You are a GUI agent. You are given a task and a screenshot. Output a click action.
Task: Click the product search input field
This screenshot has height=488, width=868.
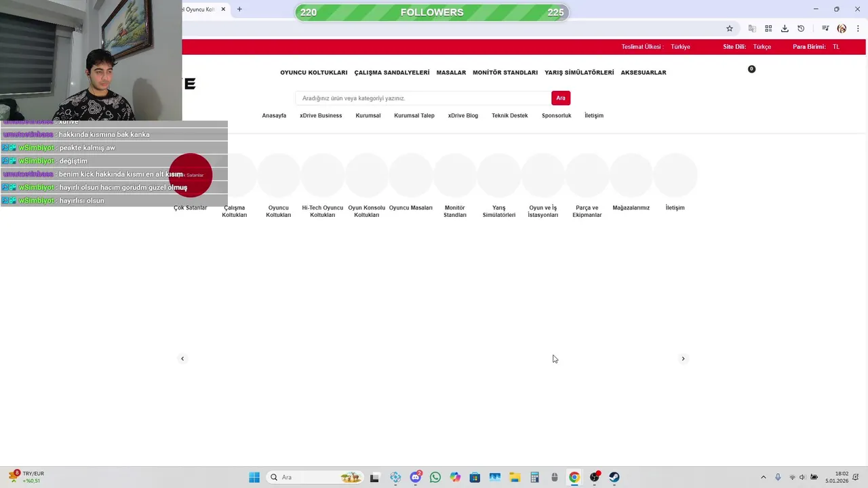(x=424, y=98)
